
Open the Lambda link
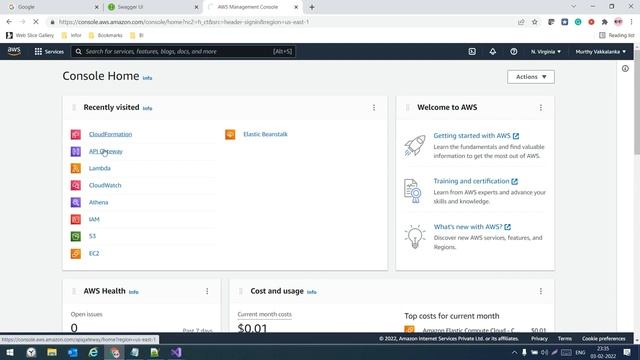coord(100,168)
